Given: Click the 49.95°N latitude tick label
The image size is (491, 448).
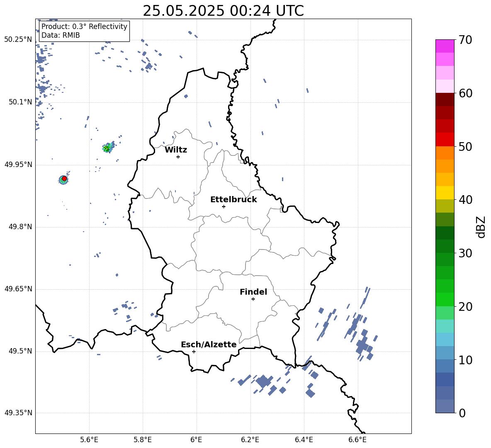Looking at the screenshot, I should 18,165.
